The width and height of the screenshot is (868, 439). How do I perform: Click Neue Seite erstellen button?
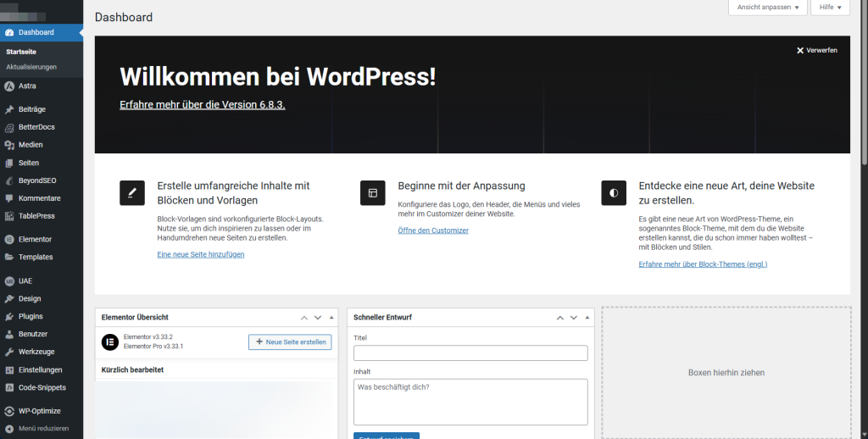pyautogui.click(x=290, y=342)
